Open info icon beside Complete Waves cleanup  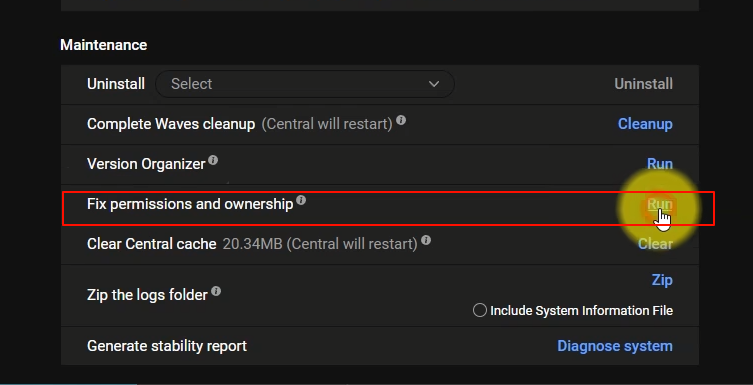[401, 120]
